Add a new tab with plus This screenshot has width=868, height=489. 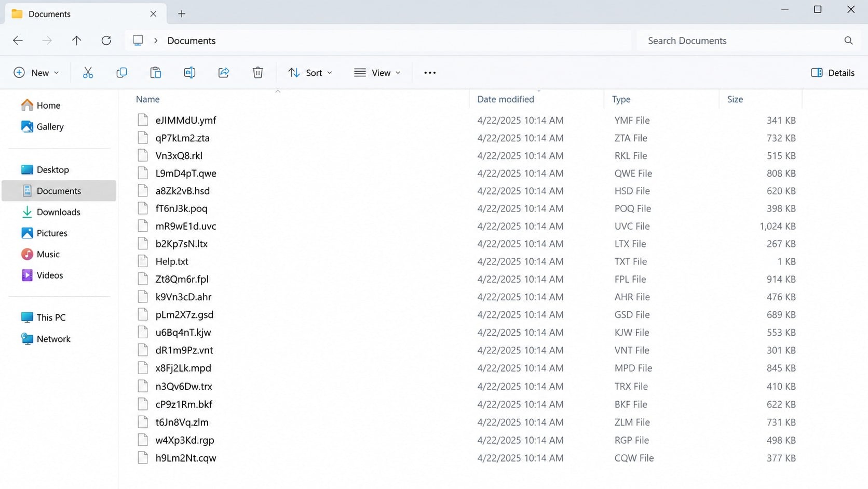(182, 14)
